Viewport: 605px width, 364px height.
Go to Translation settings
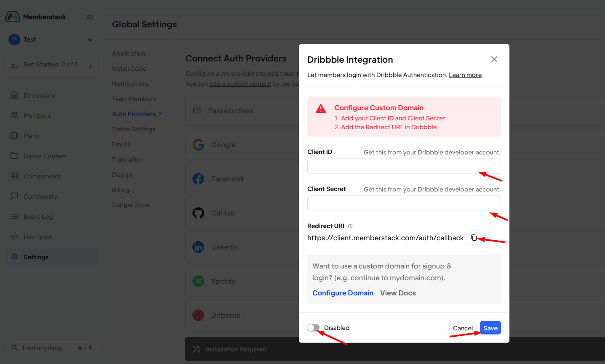click(128, 159)
